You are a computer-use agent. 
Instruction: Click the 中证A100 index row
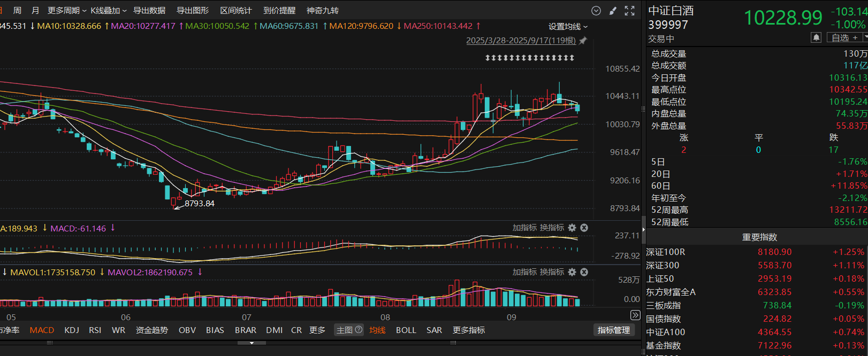tap(757, 332)
